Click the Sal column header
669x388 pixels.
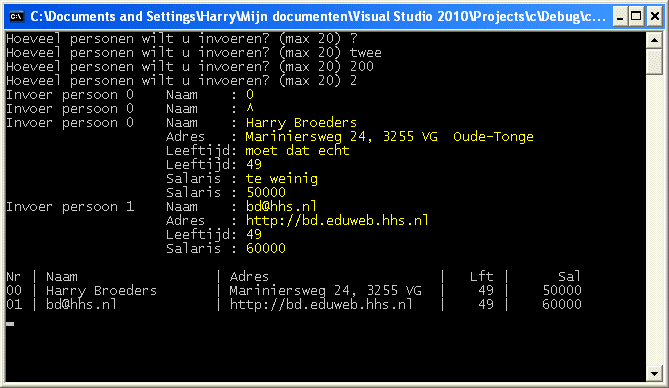point(569,277)
